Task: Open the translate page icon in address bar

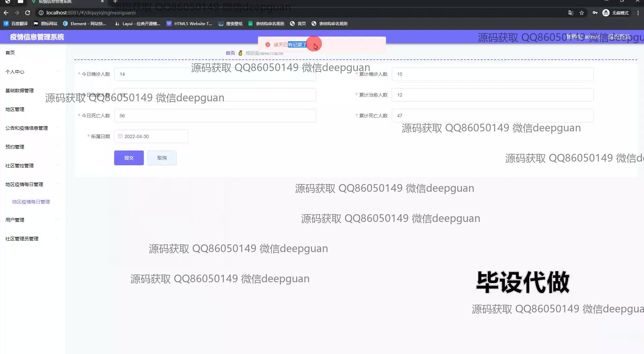Action: coord(571,13)
